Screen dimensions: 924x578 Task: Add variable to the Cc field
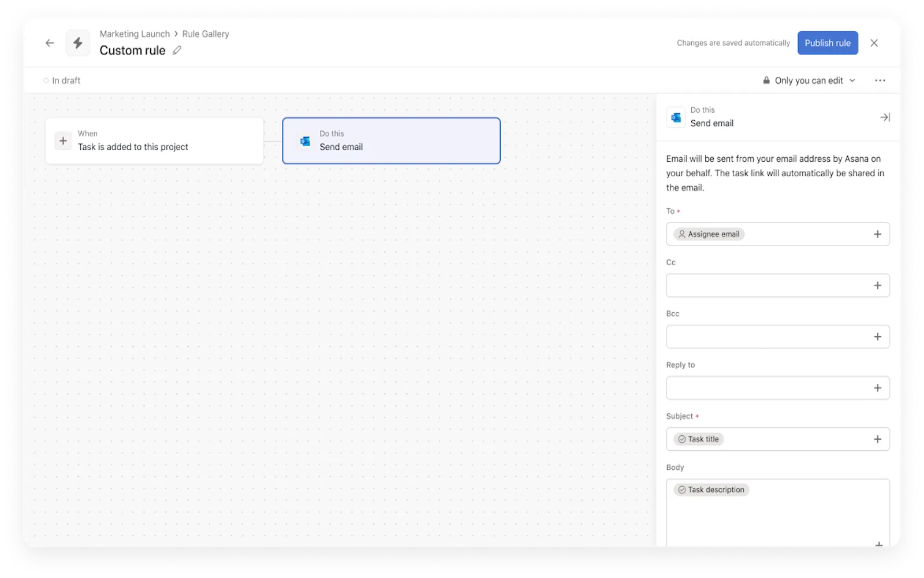tap(877, 286)
